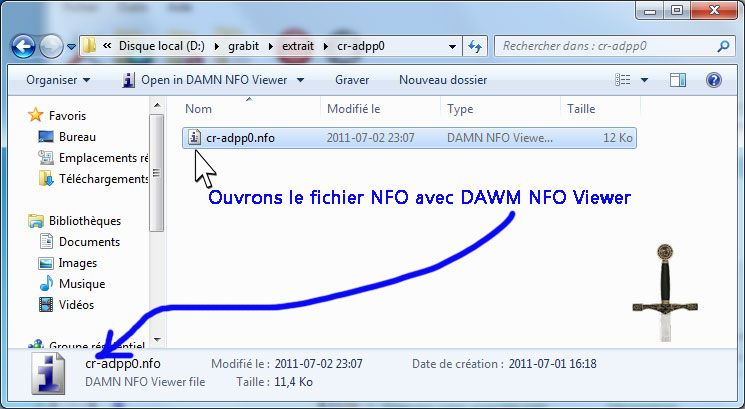The height and width of the screenshot is (409, 745).
Task: Open the recent locations dropdown arrow
Action: click(x=71, y=47)
